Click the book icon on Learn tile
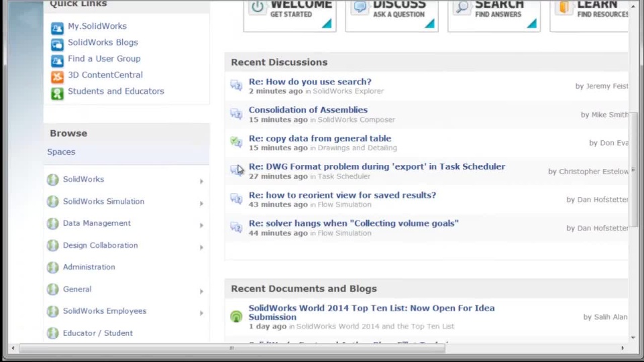 coord(564,7)
